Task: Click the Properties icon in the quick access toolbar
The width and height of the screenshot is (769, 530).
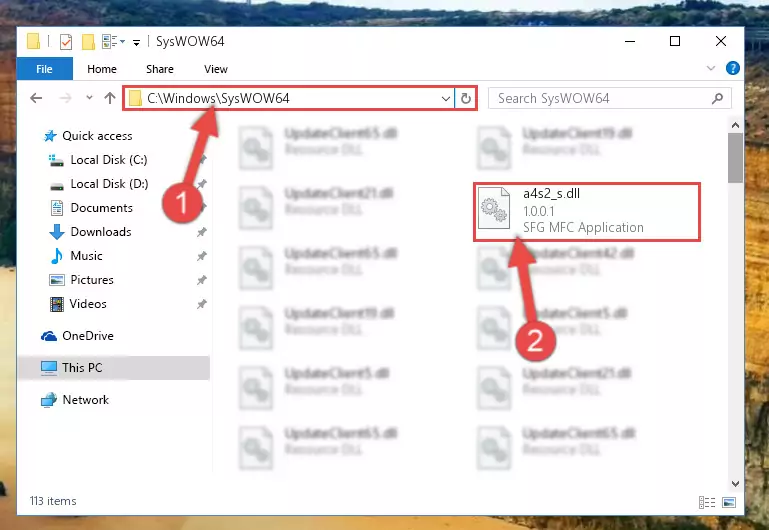Action: coord(66,42)
